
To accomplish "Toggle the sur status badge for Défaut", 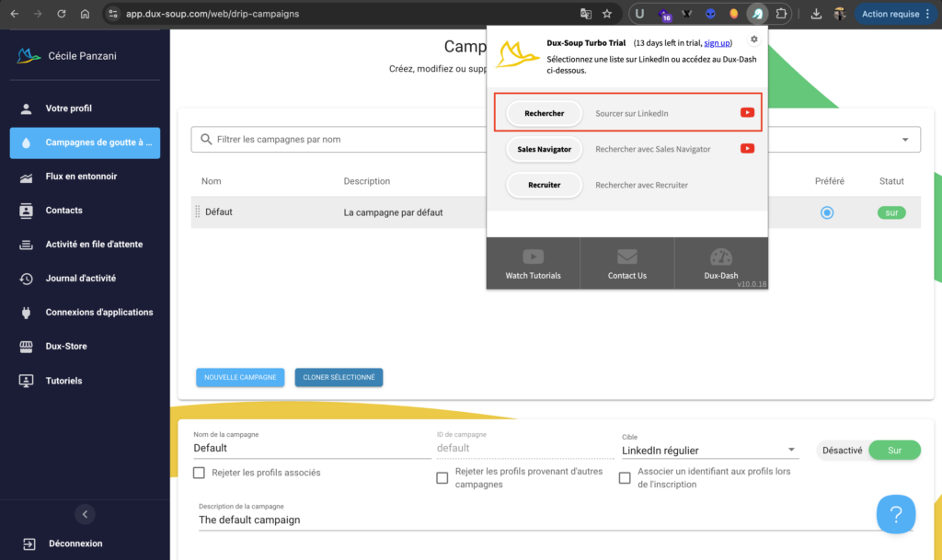I will point(891,212).
